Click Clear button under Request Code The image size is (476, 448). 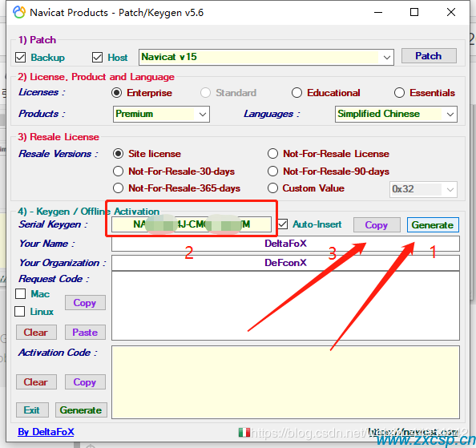click(36, 333)
